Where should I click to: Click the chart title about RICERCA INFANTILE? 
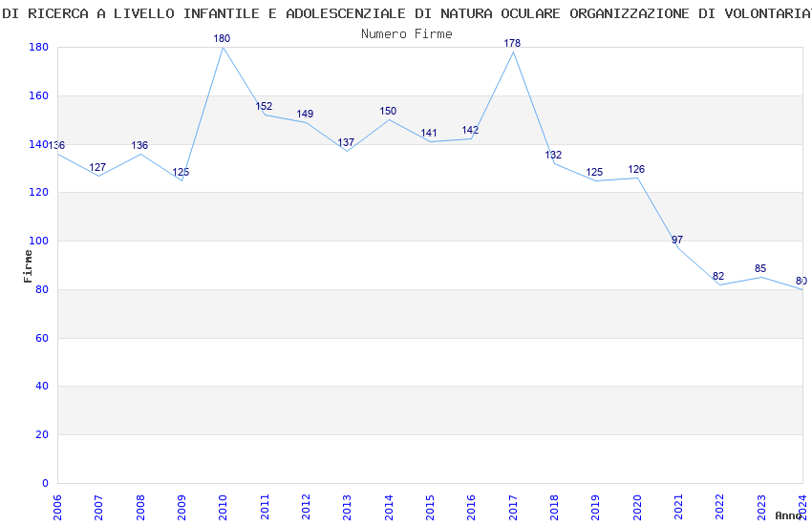[x=406, y=13]
